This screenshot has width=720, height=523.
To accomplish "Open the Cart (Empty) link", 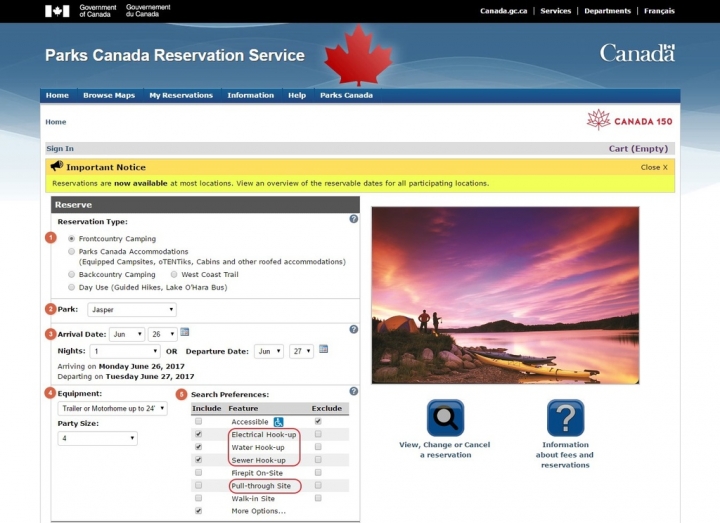I will coord(638,148).
